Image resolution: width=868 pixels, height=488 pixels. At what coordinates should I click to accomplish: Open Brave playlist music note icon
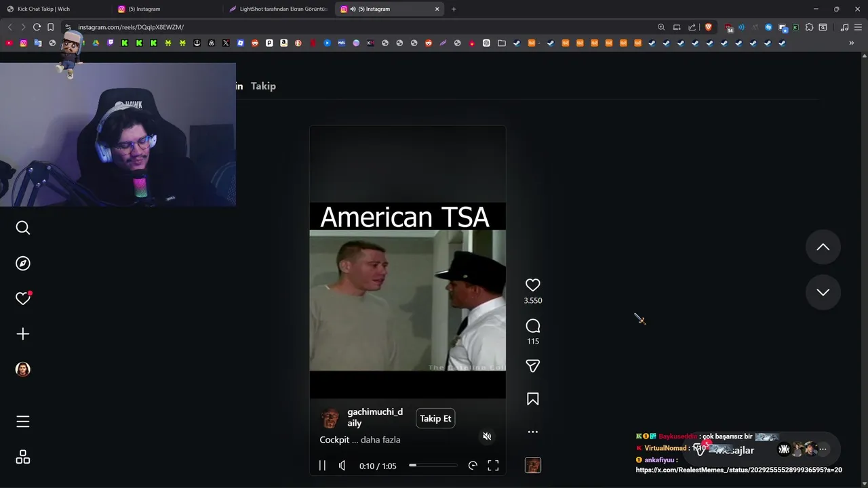844,27
